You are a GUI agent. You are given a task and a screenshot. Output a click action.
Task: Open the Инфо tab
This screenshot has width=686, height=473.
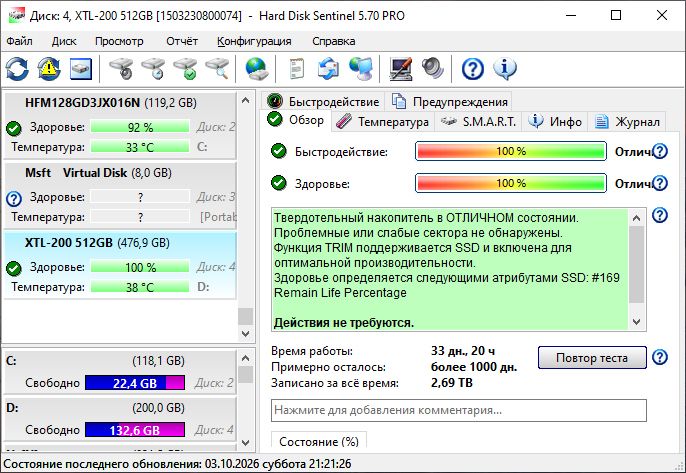[555, 122]
